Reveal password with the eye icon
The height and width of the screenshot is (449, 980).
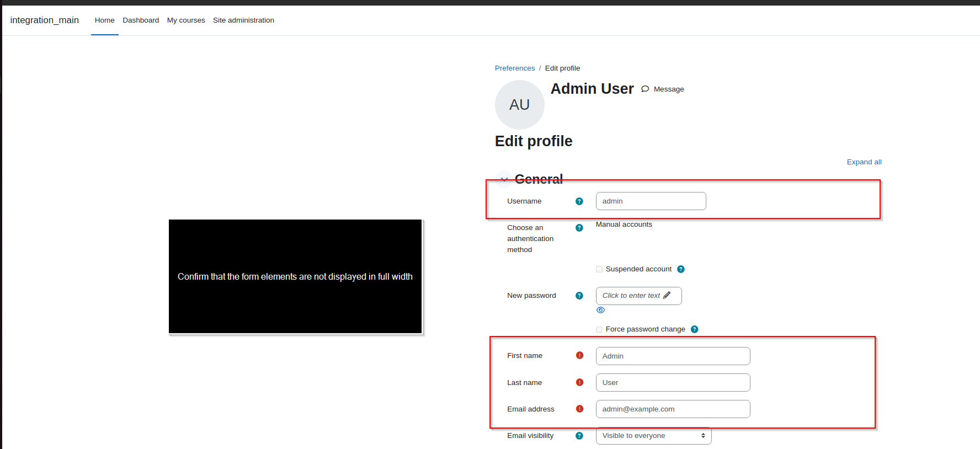(x=600, y=310)
